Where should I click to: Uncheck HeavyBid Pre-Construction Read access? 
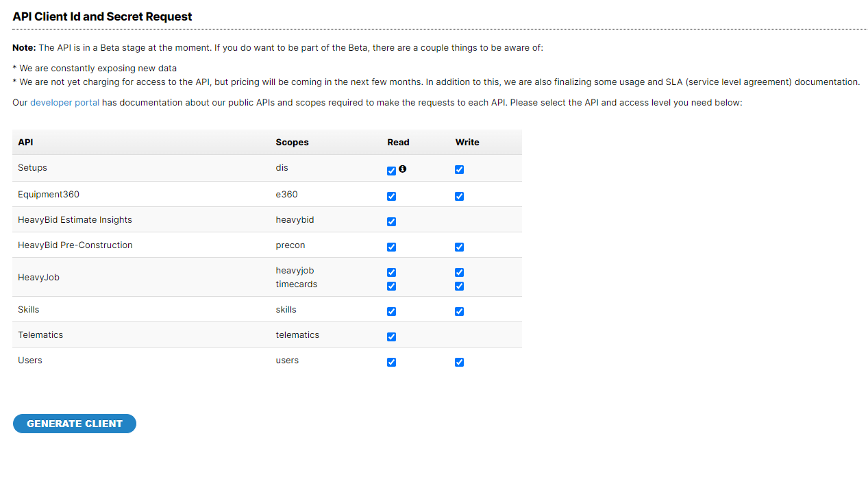click(391, 247)
